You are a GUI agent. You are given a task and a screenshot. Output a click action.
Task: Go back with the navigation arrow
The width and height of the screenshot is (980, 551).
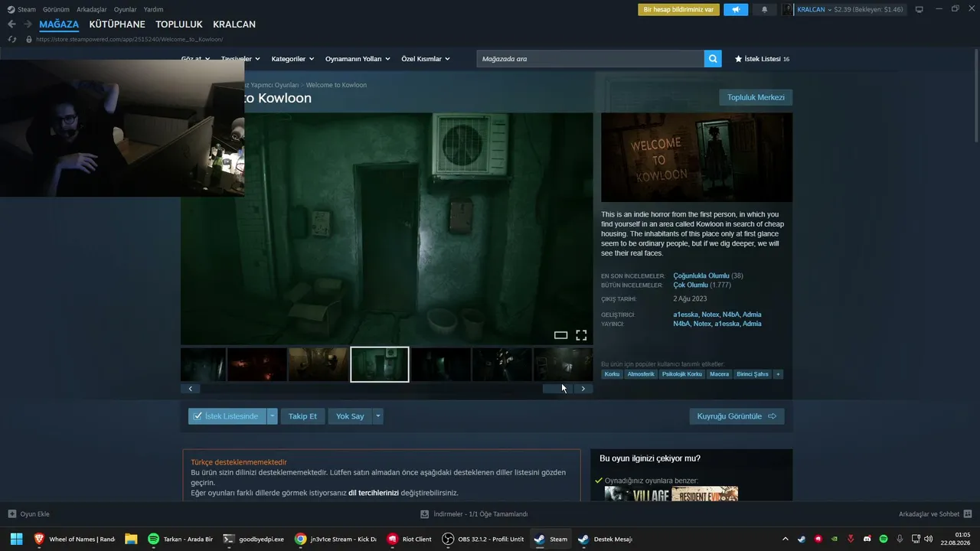(x=11, y=24)
